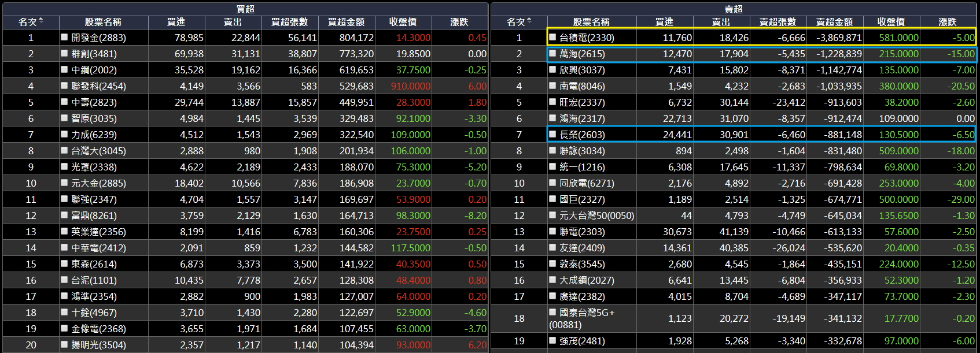Click 賣出 column header in the 賣超 table
This screenshot has height=353, width=980.
[x=721, y=22]
